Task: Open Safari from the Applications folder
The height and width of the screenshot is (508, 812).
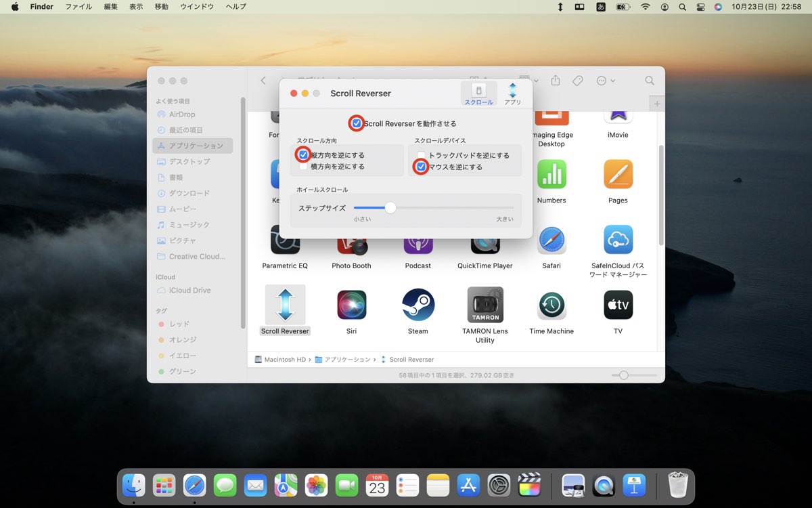Action: point(551,239)
